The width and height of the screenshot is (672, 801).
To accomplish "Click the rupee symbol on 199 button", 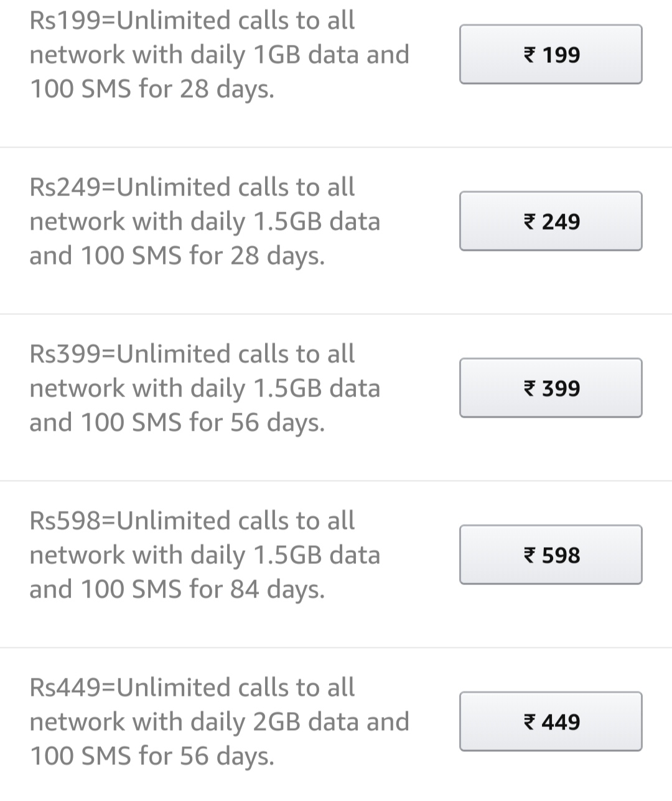I will pos(529,55).
